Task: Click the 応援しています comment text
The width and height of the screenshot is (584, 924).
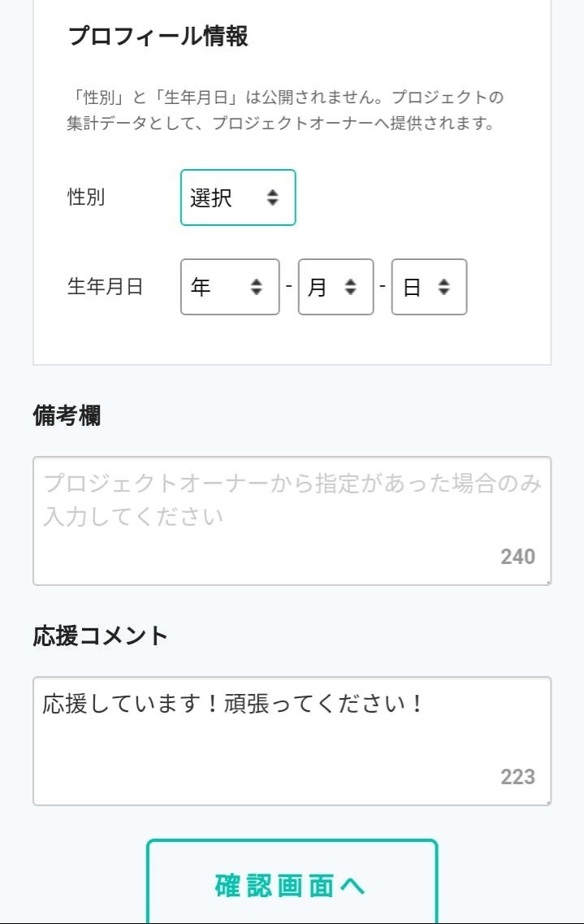Action: 232,704
